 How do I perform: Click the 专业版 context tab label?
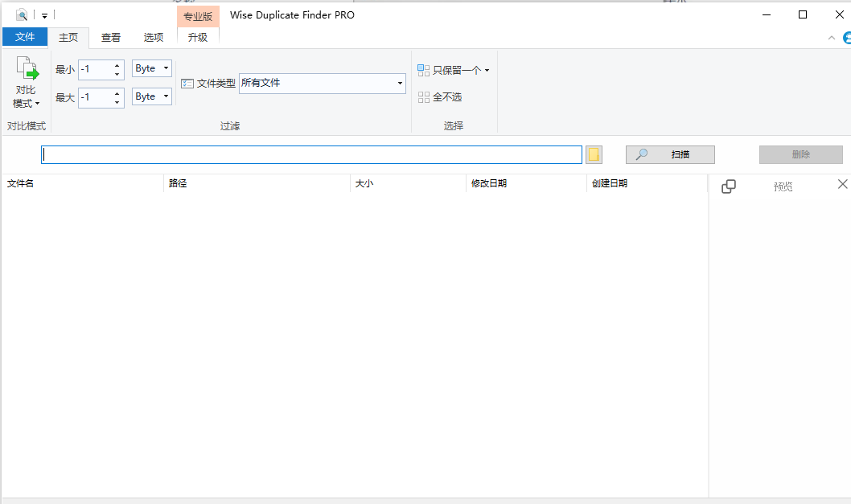[198, 16]
